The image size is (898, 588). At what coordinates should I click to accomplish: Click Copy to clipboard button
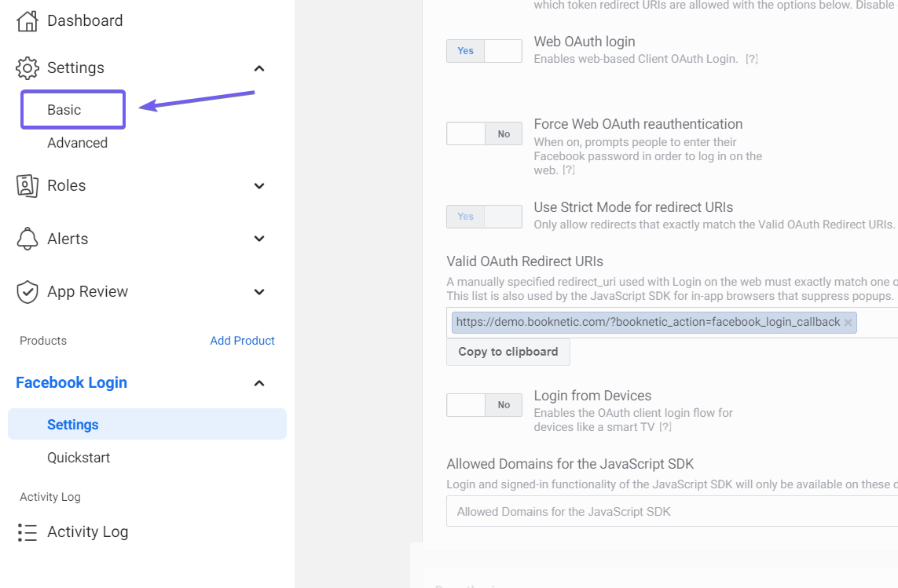pyautogui.click(x=508, y=352)
